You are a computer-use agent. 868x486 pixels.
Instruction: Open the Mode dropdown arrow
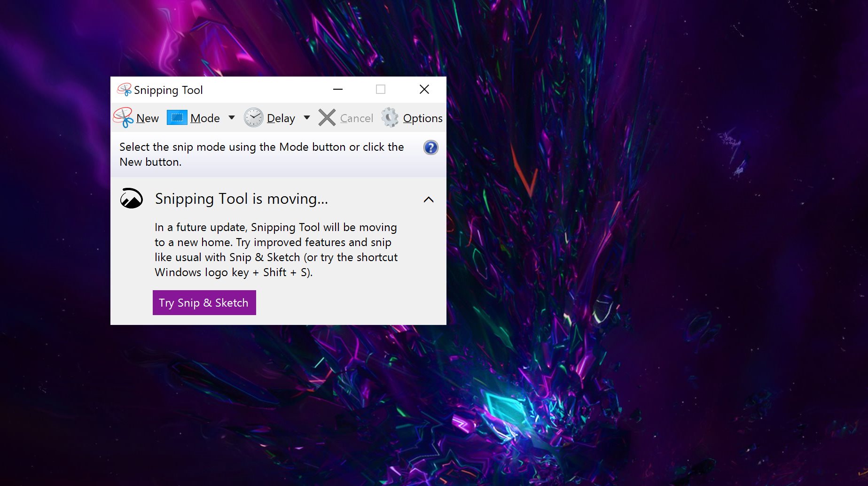[x=232, y=117]
